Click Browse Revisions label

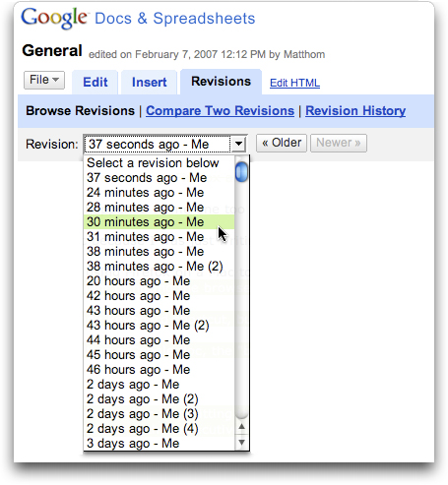tap(81, 111)
